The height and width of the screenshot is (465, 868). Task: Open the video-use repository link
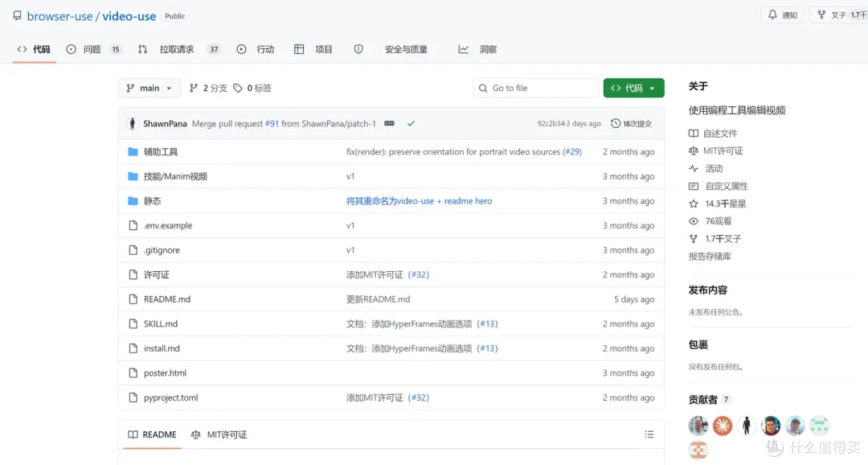tap(129, 16)
